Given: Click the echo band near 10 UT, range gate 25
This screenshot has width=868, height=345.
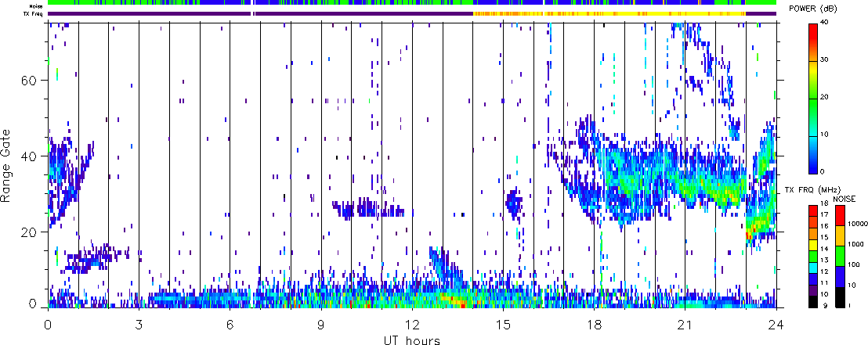Looking at the screenshot, I should click(368, 208).
